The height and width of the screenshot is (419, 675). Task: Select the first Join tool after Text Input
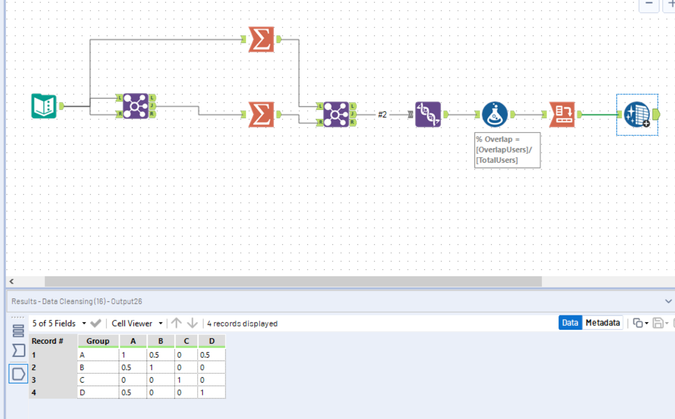pos(136,106)
